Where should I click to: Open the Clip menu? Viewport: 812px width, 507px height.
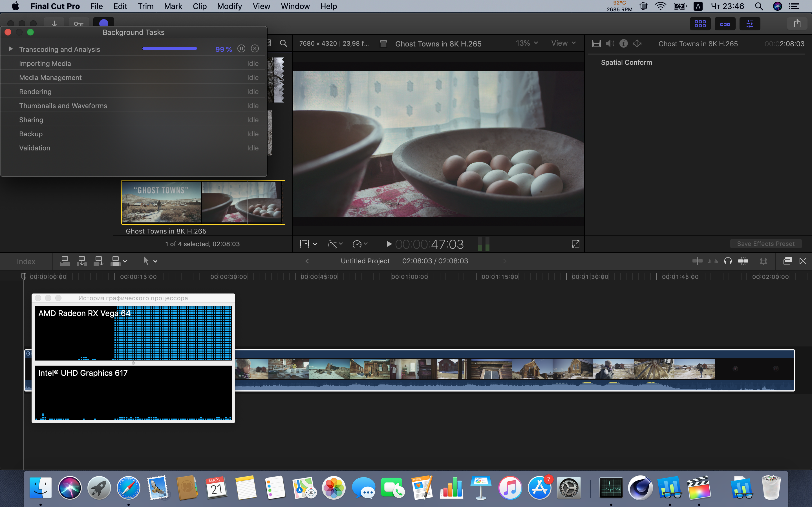click(x=200, y=6)
